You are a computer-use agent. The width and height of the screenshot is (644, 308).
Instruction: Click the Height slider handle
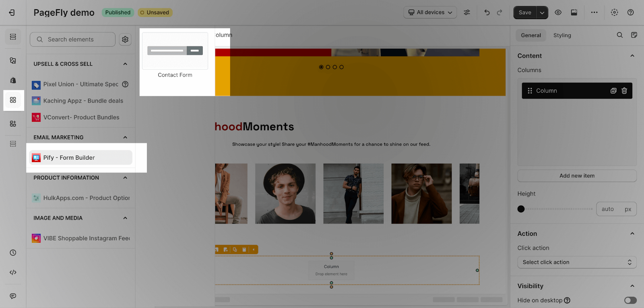521,209
